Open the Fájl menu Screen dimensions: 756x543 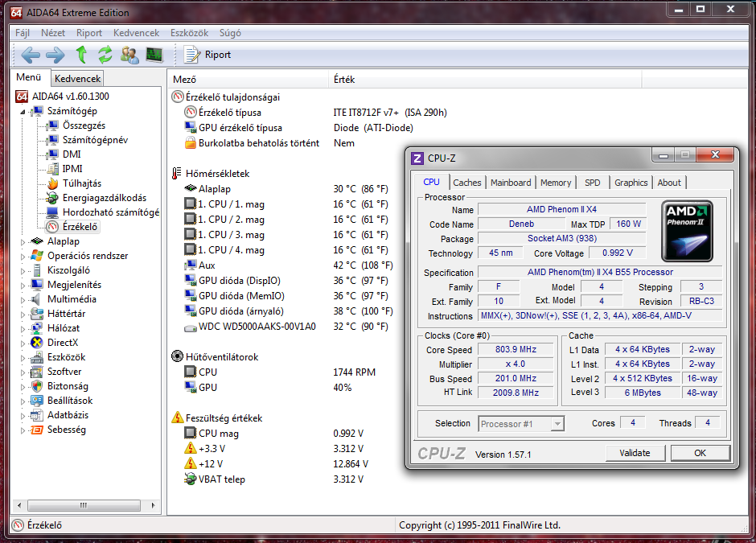click(x=23, y=33)
